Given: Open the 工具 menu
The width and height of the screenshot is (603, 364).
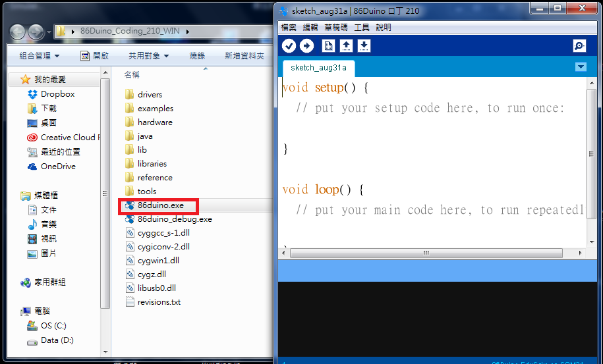Looking at the screenshot, I should tap(362, 27).
